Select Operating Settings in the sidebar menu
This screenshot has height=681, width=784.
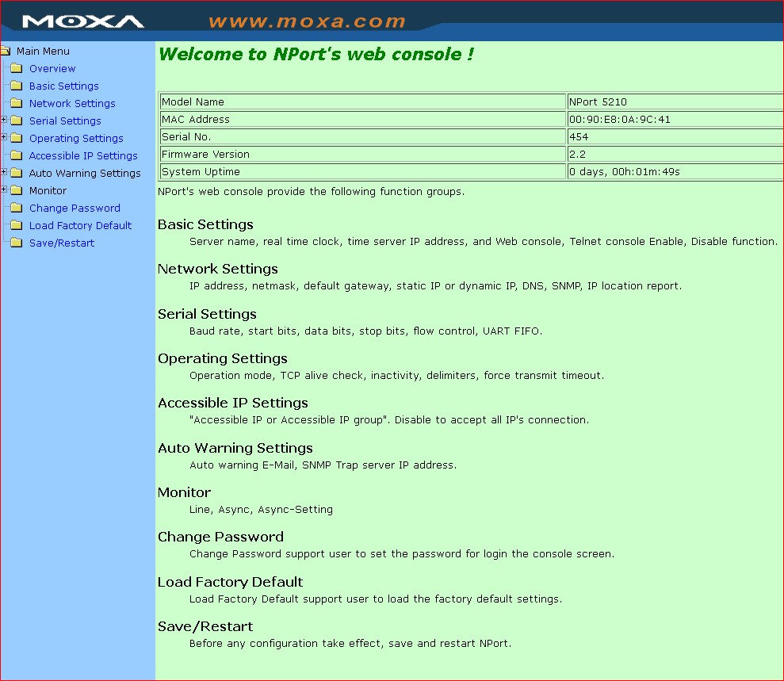tap(76, 139)
